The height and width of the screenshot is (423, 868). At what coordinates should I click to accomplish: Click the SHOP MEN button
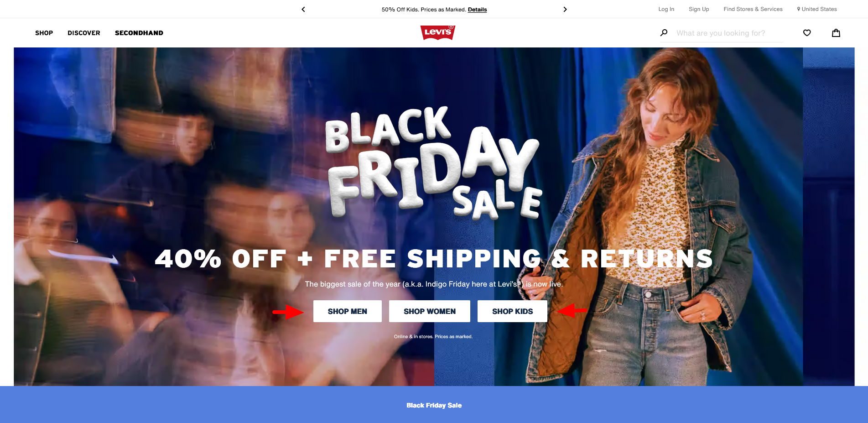tap(348, 311)
